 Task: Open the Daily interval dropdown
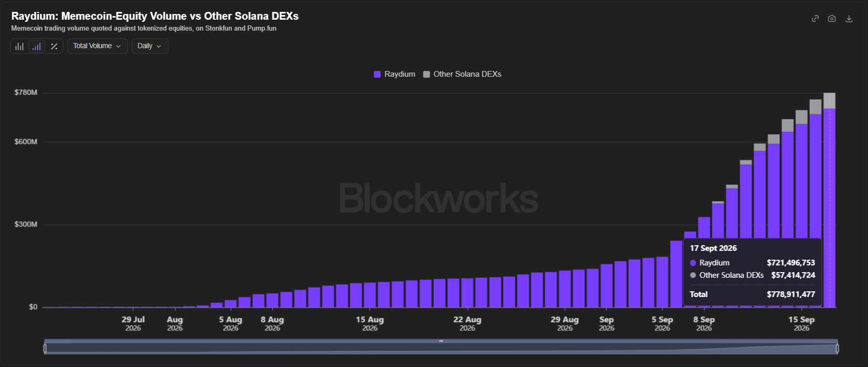149,46
